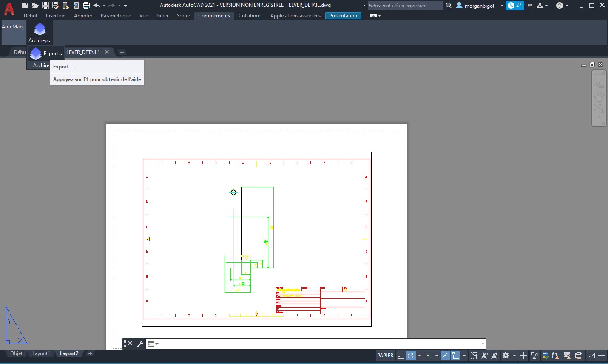Click the keyword search input field
608x364 pixels.
tap(405, 6)
